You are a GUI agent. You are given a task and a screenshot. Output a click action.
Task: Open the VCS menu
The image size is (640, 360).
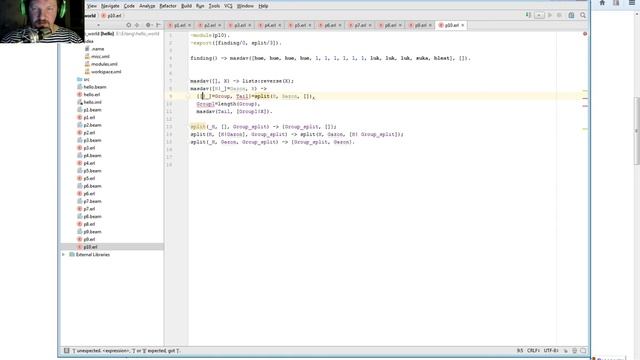click(229, 6)
